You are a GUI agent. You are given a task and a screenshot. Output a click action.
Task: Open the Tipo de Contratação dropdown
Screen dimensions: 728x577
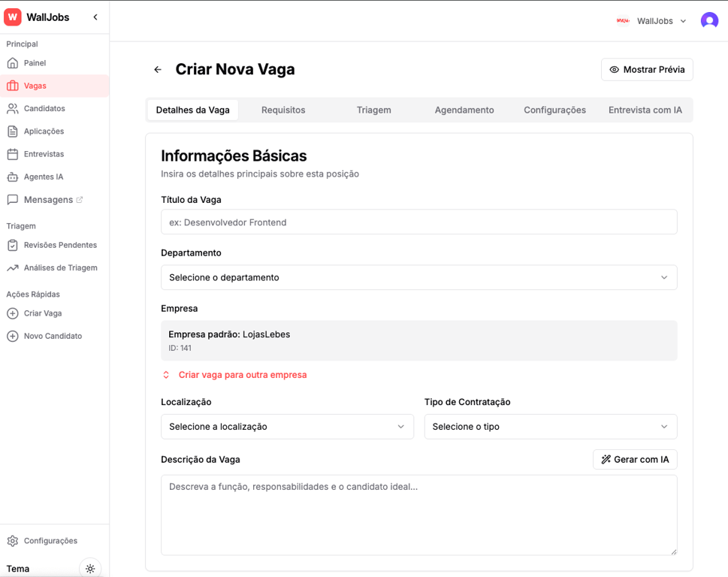click(551, 426)
